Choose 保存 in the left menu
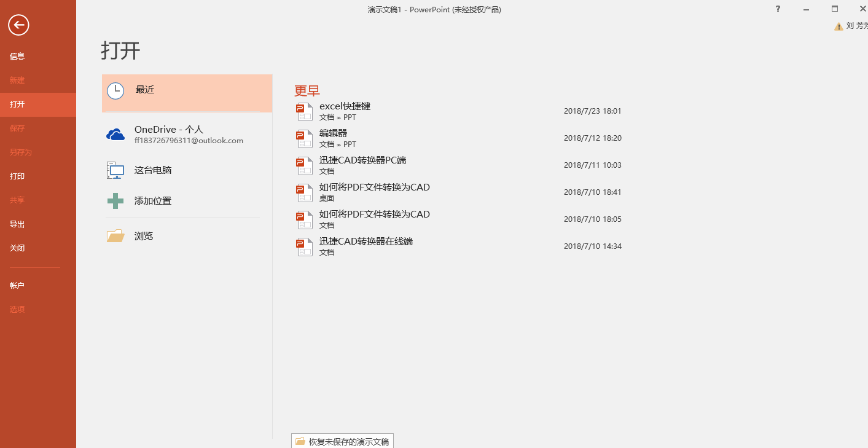Image resolution: width=868 pixels, height=448 pixels. (38, 128)
